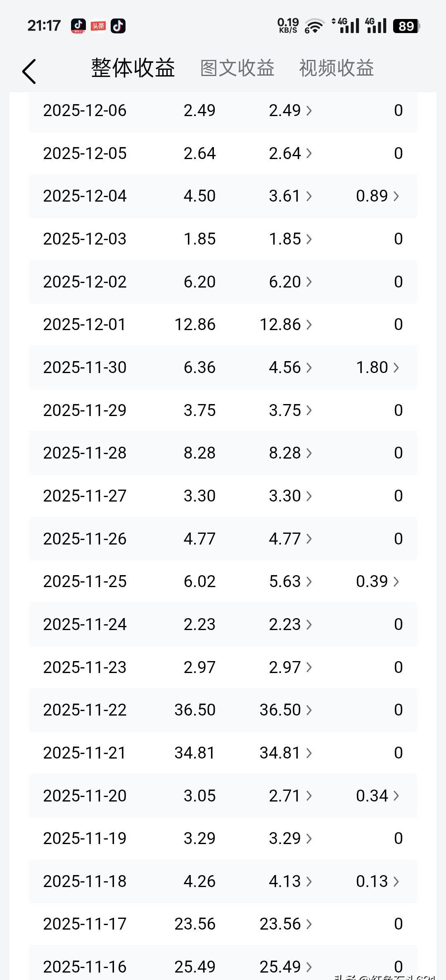Select the 整体收益 tab

[x=133, y=68]
